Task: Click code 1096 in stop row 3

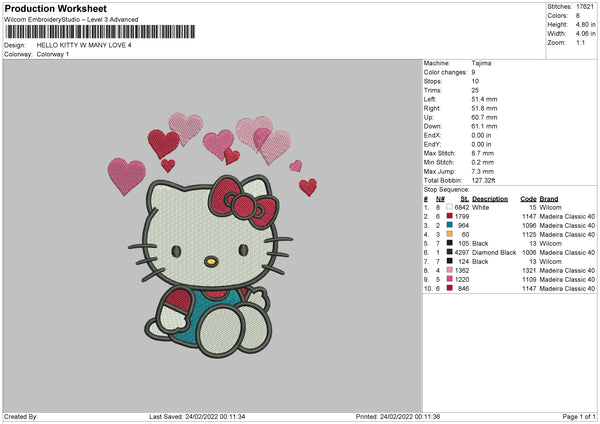Action: coord(529,225)
